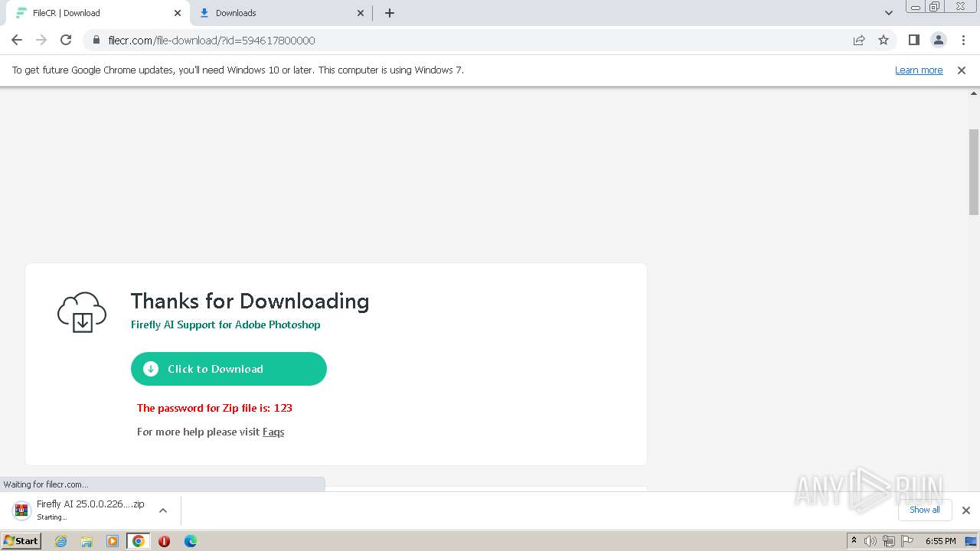Click the cloud download icon
This screenshot has width=980, height=551.
coord(82,311)
